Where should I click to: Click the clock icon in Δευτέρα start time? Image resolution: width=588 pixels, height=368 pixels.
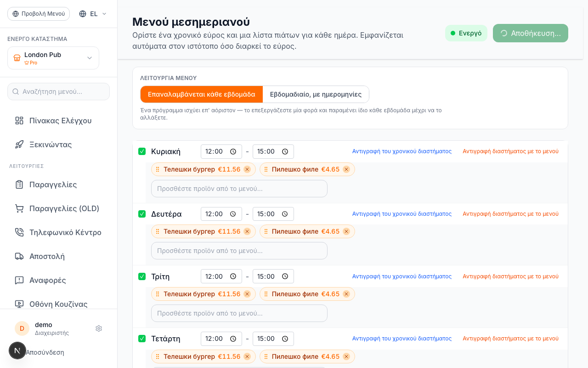point(233,214)
